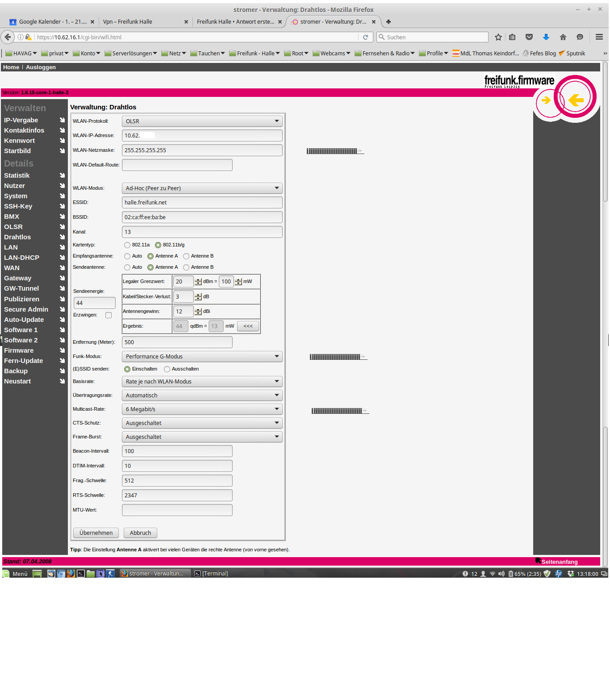Open the Firefox hamburger menu

pyautogui.click(x=599, y=37)
